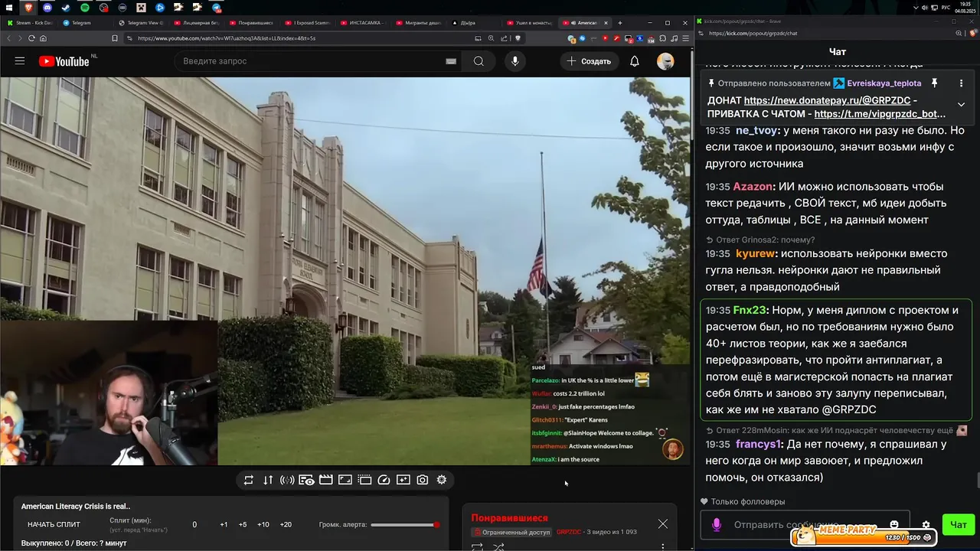Open the Создать create button
Viewport: 980px width, 551px height.
(590, 61)
